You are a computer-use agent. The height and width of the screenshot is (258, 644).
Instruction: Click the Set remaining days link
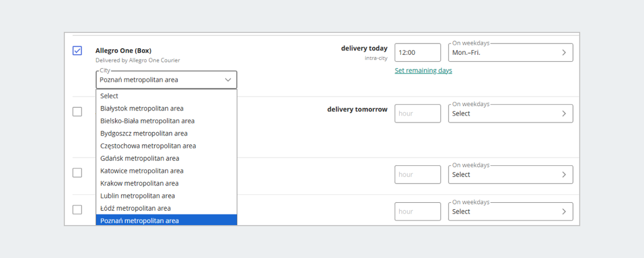tap(423, 71)
